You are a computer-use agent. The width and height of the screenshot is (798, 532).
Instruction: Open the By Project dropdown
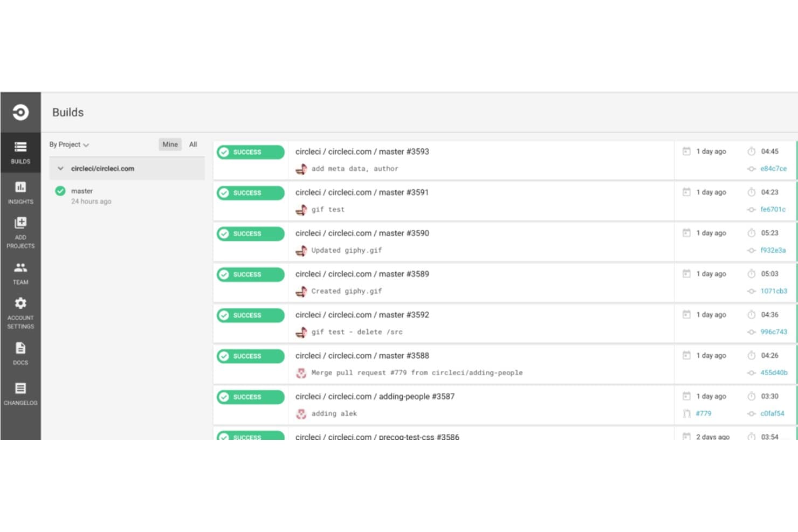(69, 144)
